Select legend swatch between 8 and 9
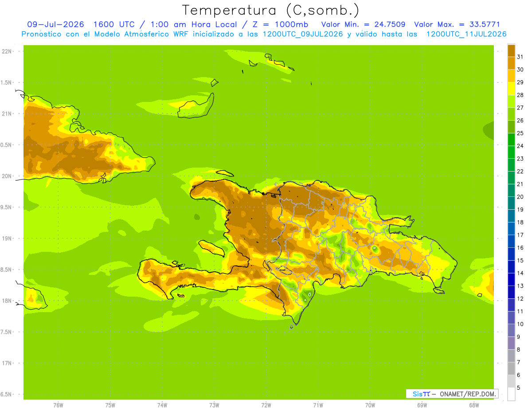532x411 pixels. point(511,343)
